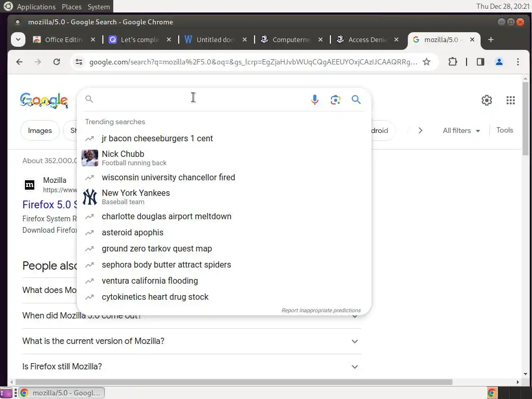The image size is (532, 399).
Task: Open the Firefox 5.0 result link
Action: tap(50, 205)
